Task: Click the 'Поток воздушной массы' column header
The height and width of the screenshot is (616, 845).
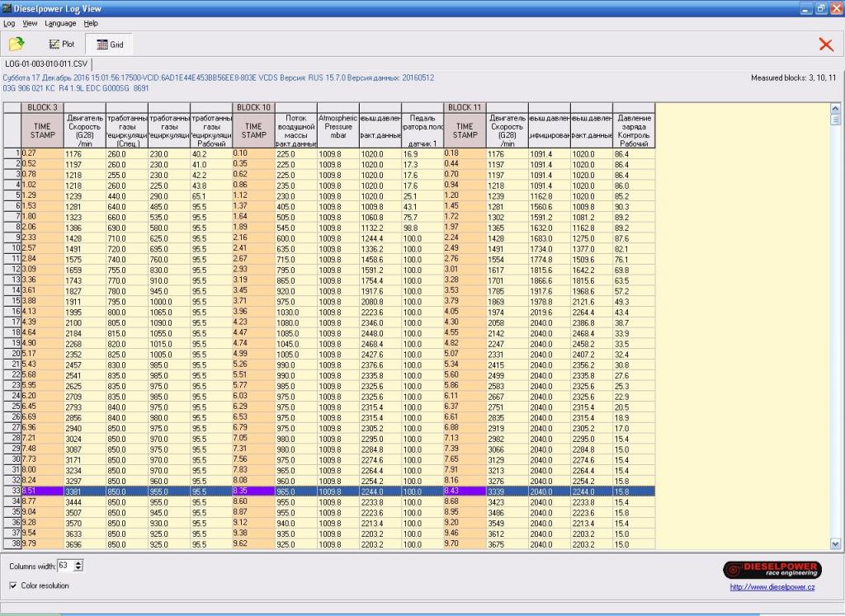Action: (296, 130)
